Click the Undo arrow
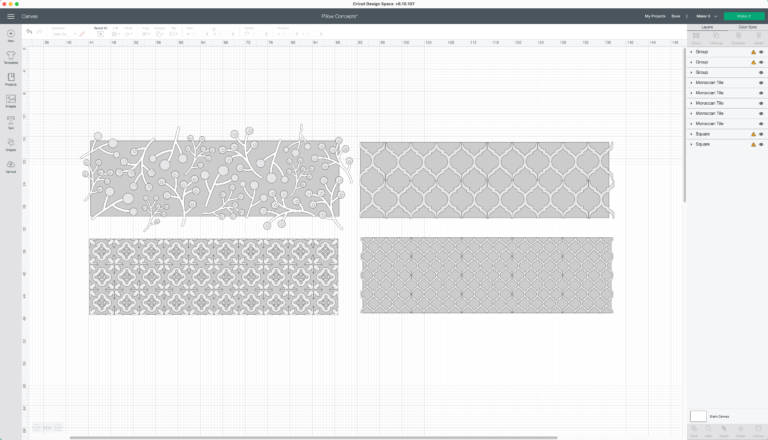 pyautogui.click(x=29, y=32)
